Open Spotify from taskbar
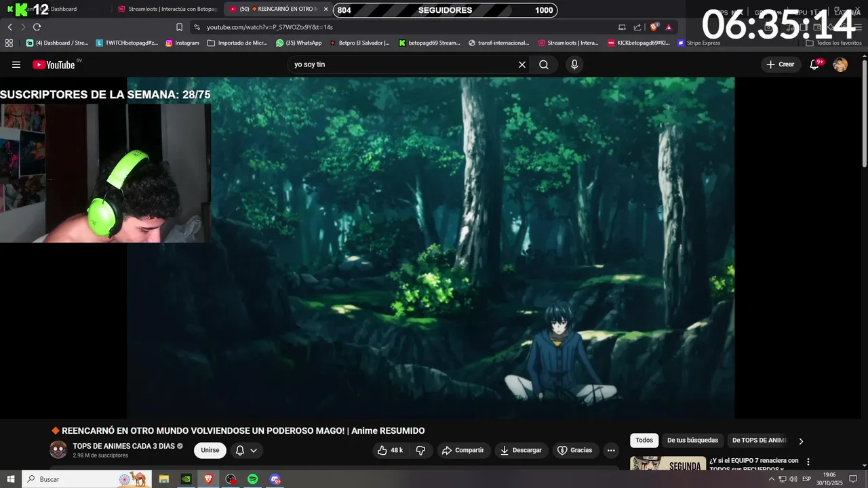This screenshot has height=488, width=868. point(252,479)
